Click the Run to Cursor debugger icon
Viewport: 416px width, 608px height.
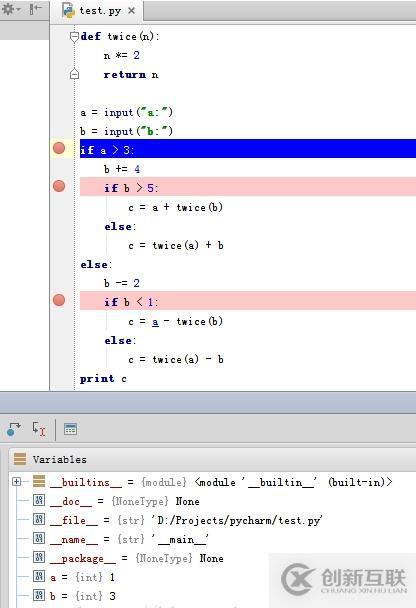(x=39, y=429)
